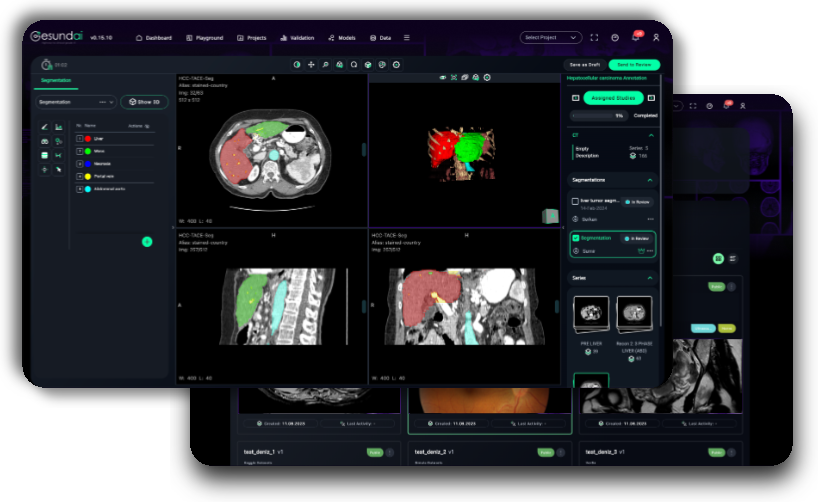Image resolution: width=819 pixels, height=502 pixels.
Task: Open the user profile icon
Action: click(x=656, y=38)
